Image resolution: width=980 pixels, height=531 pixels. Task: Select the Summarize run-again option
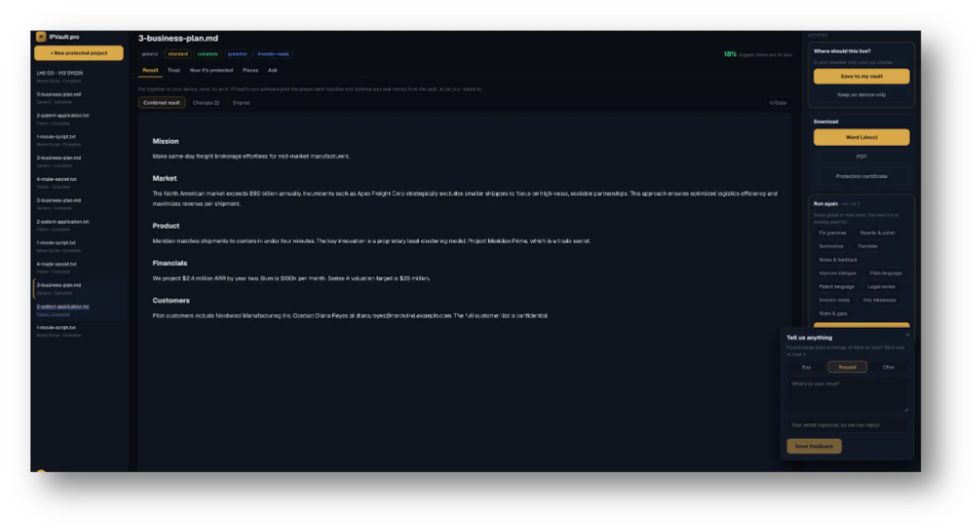coord(831,246)
